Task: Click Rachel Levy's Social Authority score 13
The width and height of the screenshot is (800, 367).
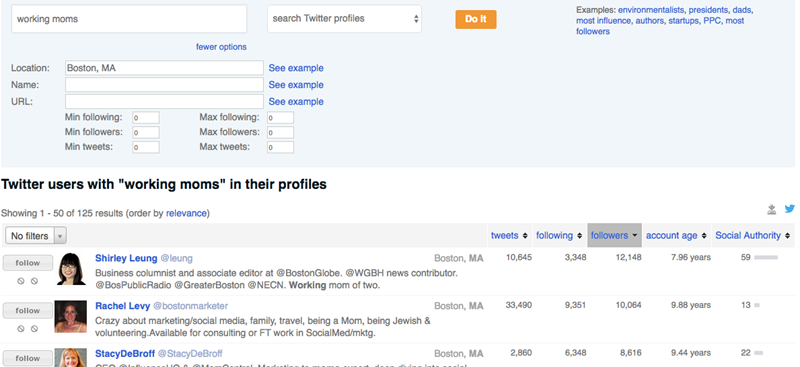Action: [x=746, y=305]
